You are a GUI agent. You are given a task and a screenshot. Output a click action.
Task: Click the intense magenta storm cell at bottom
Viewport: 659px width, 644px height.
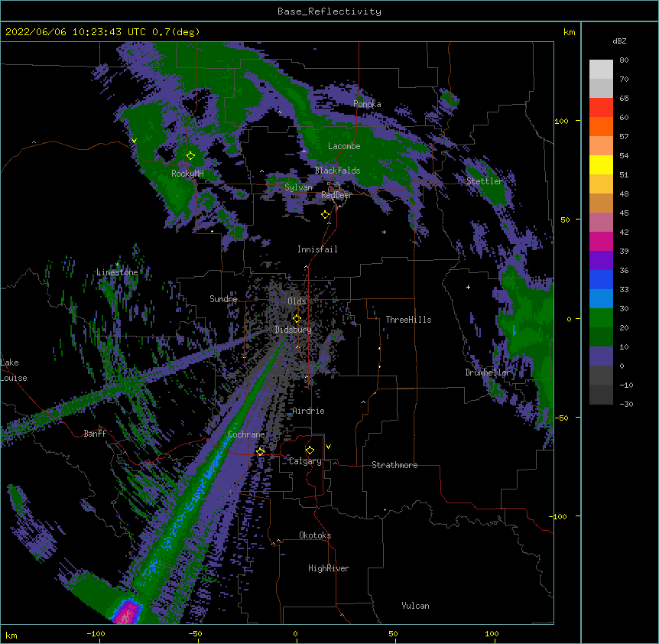point(127,613)
